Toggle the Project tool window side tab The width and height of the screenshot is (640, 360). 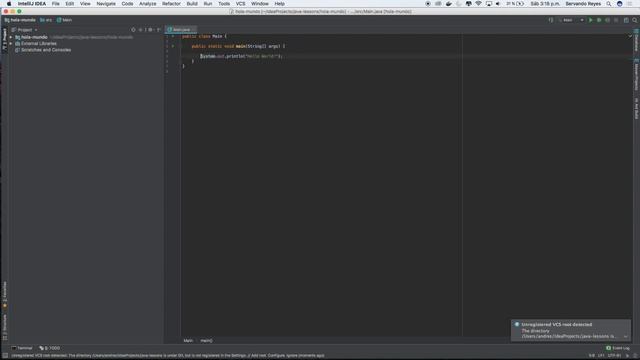pos(4,39)
